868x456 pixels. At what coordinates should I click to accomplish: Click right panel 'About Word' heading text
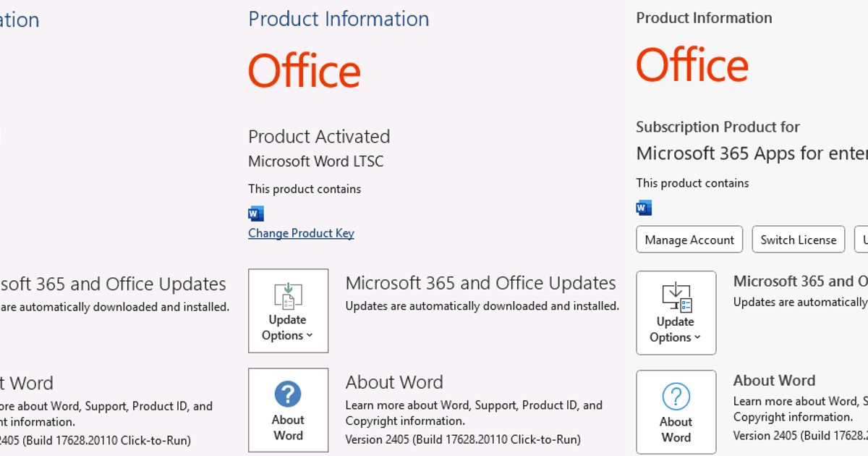[x=774, y=381]
